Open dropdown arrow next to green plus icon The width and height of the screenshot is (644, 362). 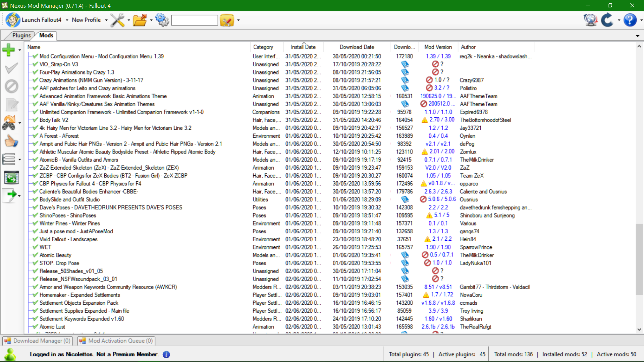(x=20, y=50)
